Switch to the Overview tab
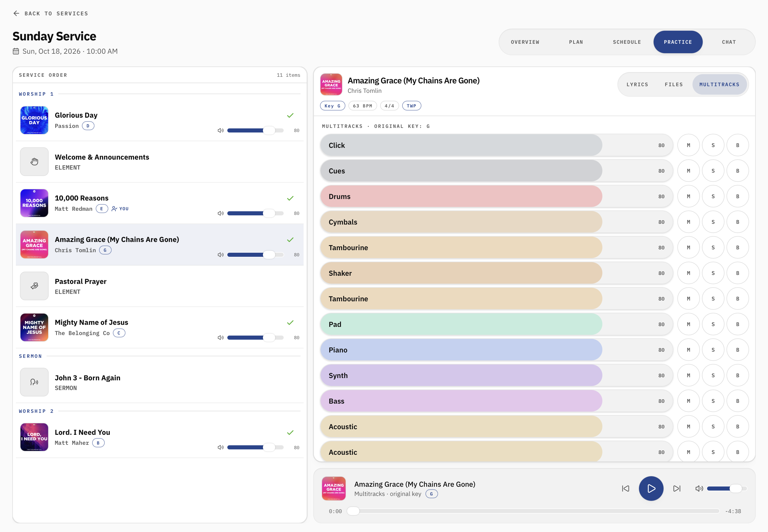The height and width of the screenshot is (532, 768). 525,42
